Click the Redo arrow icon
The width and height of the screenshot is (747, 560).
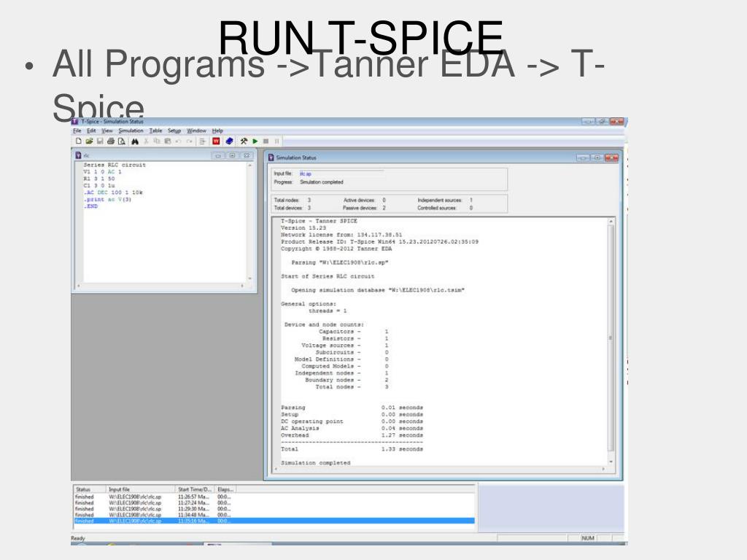189,141
